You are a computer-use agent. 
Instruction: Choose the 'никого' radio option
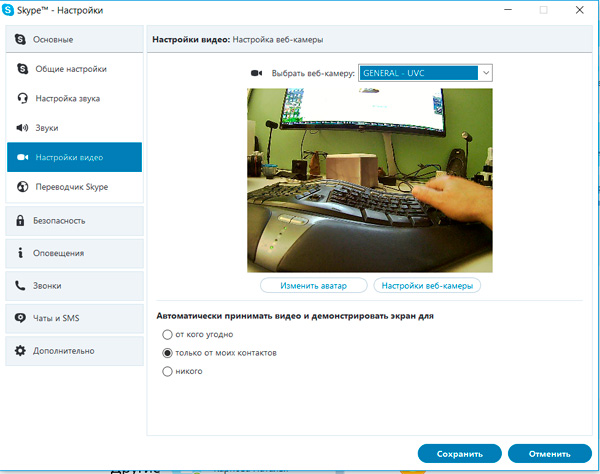click(x=167, y=372)
